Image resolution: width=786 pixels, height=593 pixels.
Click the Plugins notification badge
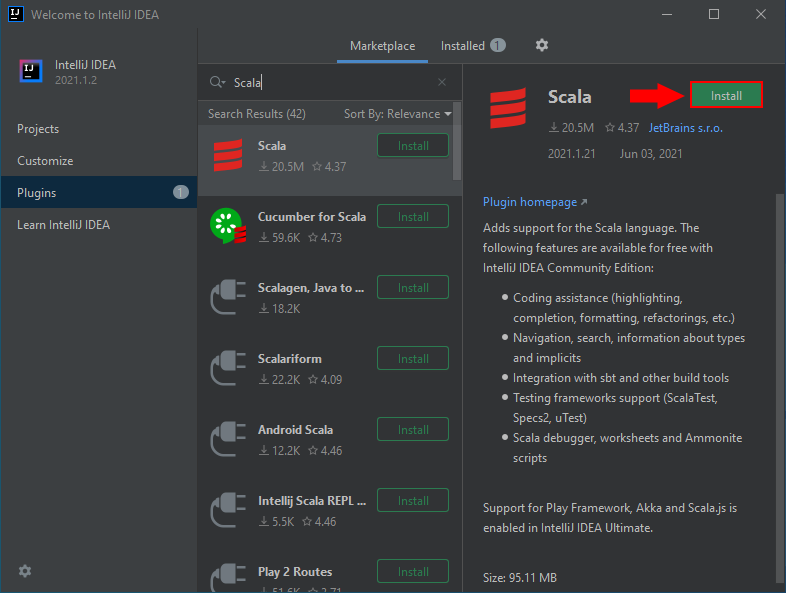point(180,192)
